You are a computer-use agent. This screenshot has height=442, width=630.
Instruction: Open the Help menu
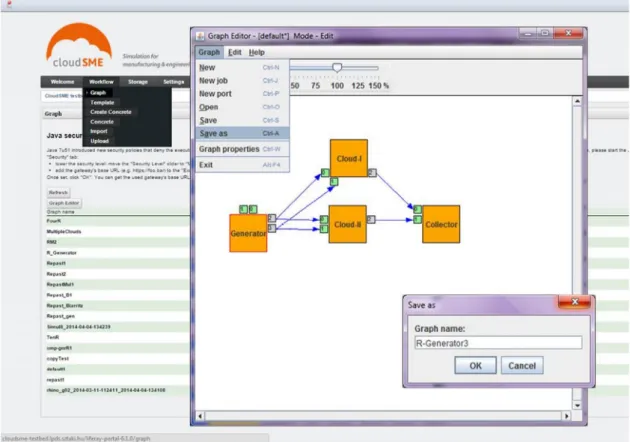point(256,52)
